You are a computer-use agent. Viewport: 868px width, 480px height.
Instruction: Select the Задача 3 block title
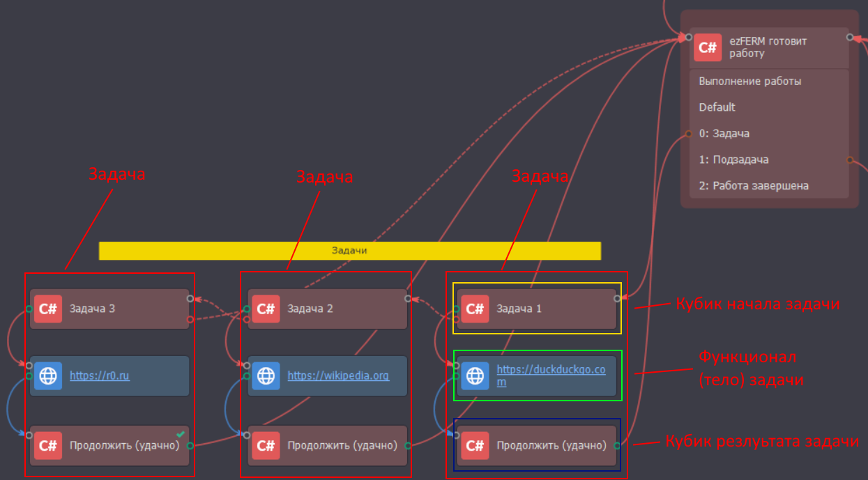[x=93, y=309]
